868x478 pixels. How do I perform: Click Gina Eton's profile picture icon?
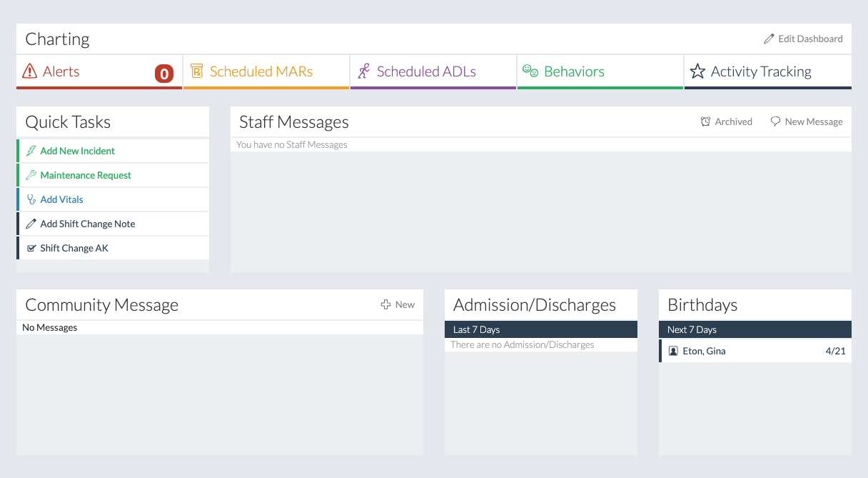(x=673, y=351)
